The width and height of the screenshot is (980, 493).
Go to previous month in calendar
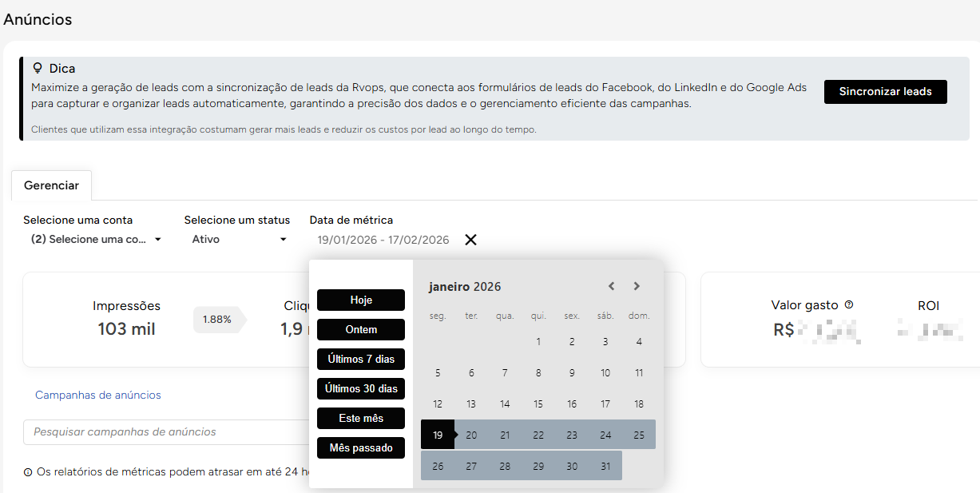pyautogui.click(x=611, y=286)
